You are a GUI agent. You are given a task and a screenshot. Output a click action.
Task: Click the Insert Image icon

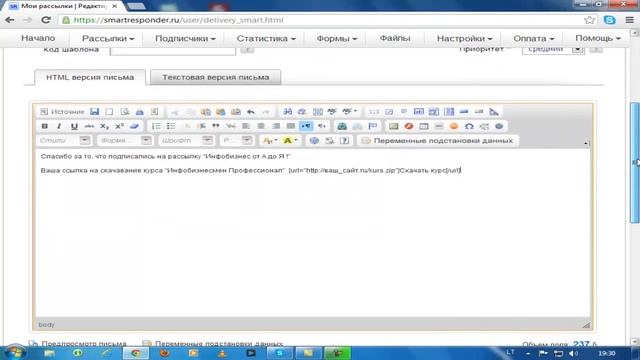[393, 126]
